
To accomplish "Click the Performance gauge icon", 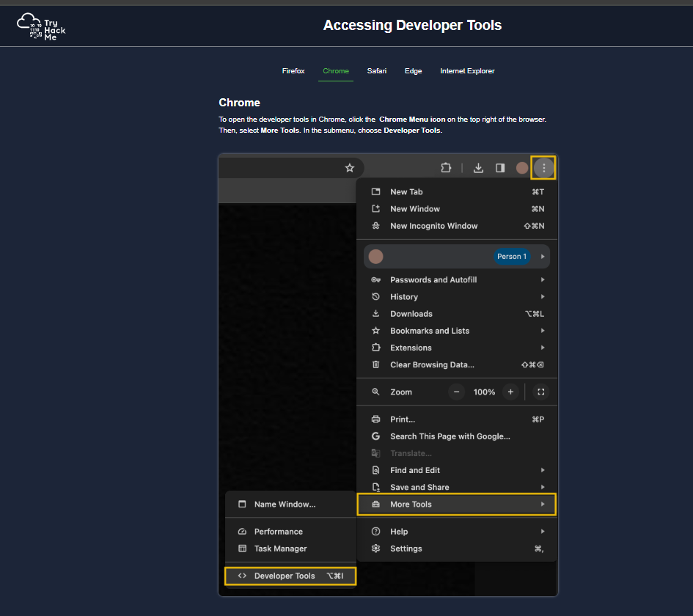I will (242, 532).
